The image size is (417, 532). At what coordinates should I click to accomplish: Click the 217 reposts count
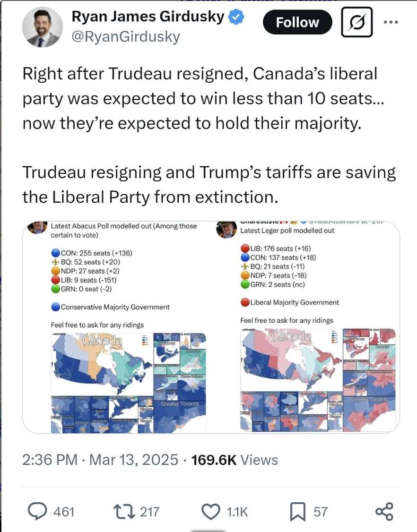pyautogui.click(x=149, y=511)
